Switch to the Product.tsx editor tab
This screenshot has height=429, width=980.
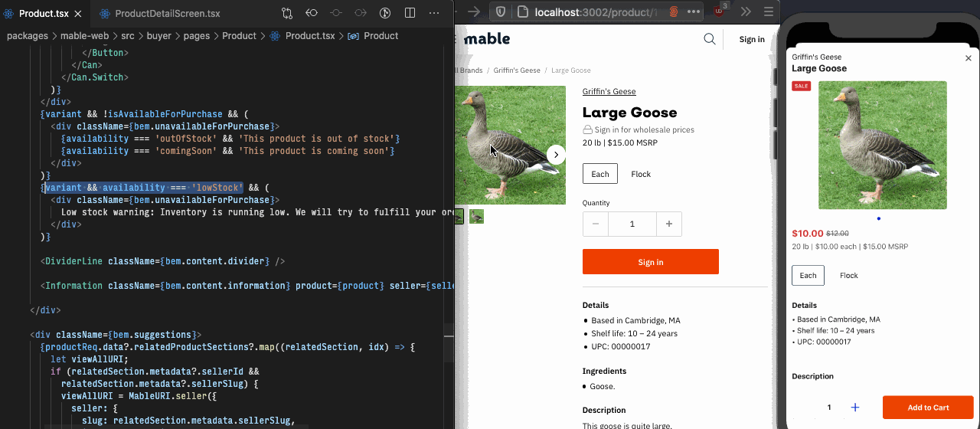[44, 14]
